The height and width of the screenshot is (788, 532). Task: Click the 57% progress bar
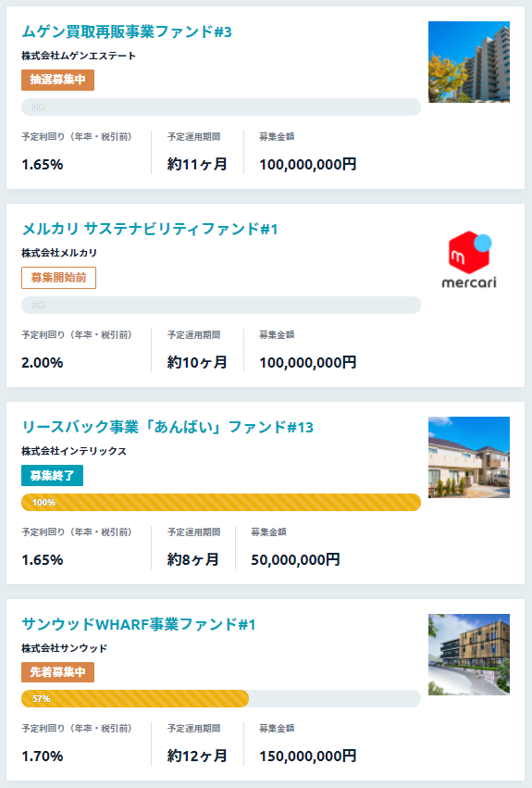[x=221, y=698]
